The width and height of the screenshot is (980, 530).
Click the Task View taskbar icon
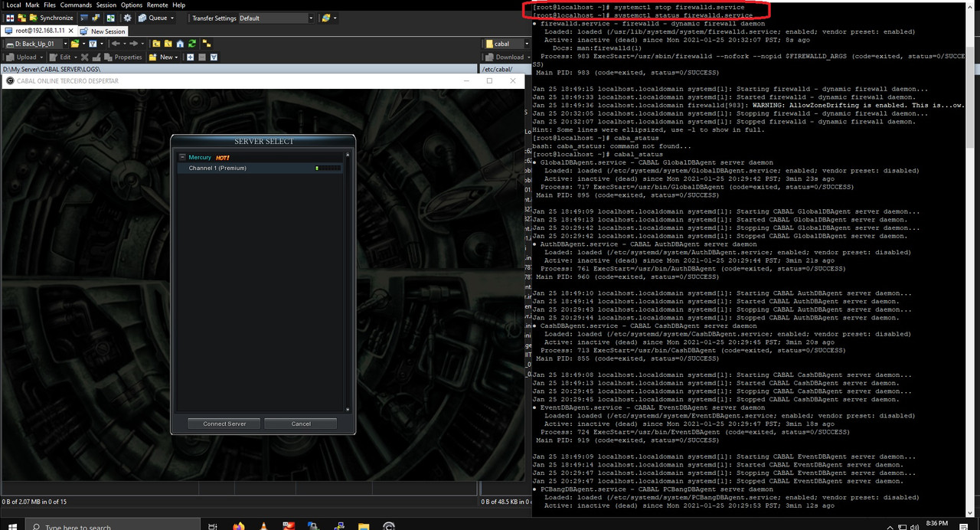tap(213, 526)
